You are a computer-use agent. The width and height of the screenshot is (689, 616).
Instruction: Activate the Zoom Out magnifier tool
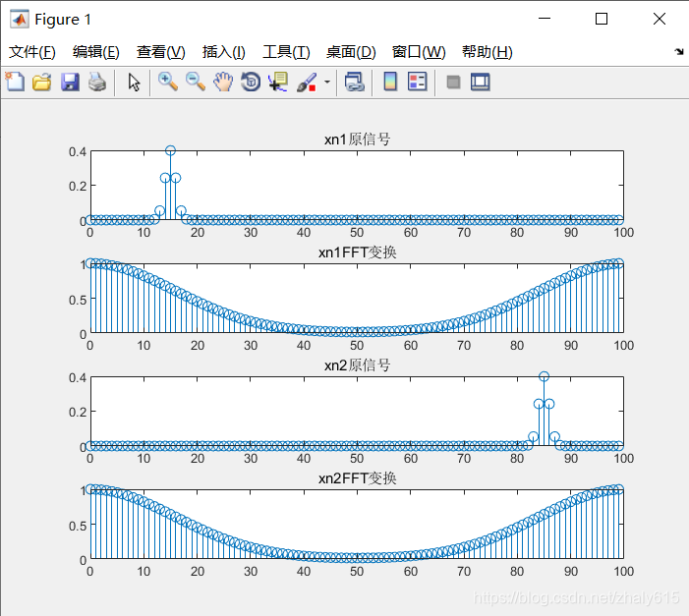pos(195,83)
